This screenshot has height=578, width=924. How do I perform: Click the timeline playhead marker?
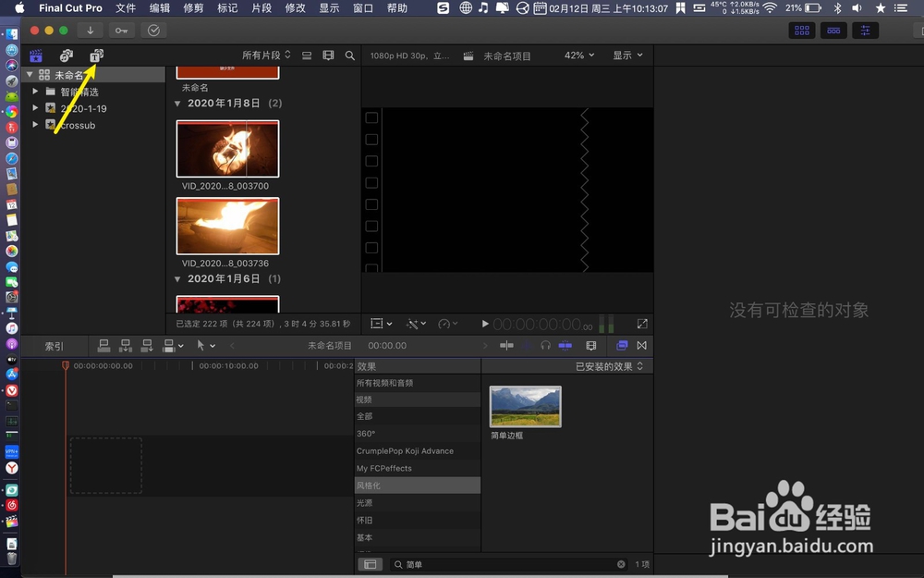66,365
